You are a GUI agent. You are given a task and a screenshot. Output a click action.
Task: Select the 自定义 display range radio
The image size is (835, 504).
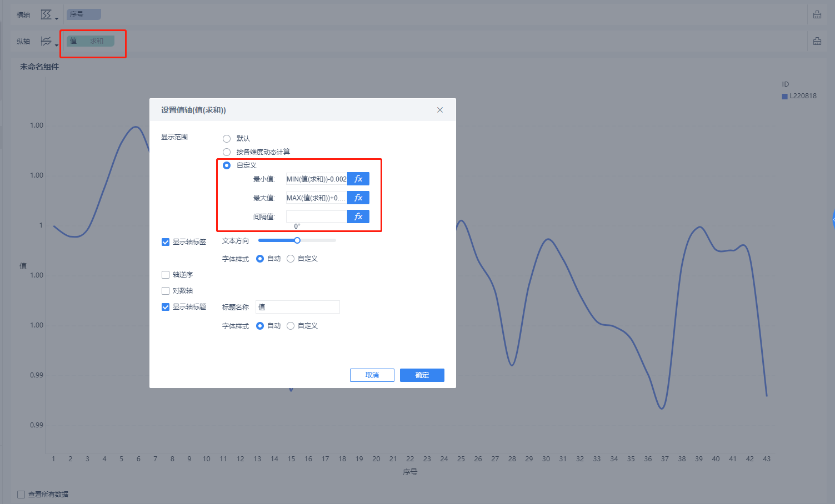click(227, 165)
